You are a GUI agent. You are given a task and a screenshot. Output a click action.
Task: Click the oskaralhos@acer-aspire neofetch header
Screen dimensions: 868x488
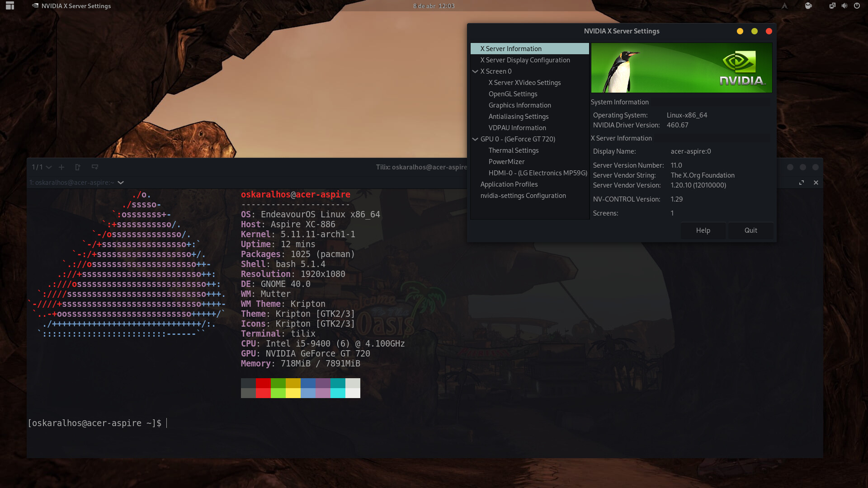coord(296,195)
